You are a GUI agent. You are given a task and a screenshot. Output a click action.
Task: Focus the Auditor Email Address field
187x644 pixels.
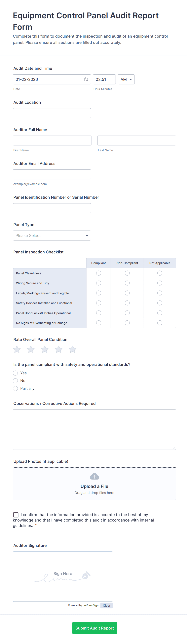tap(52, 174)
